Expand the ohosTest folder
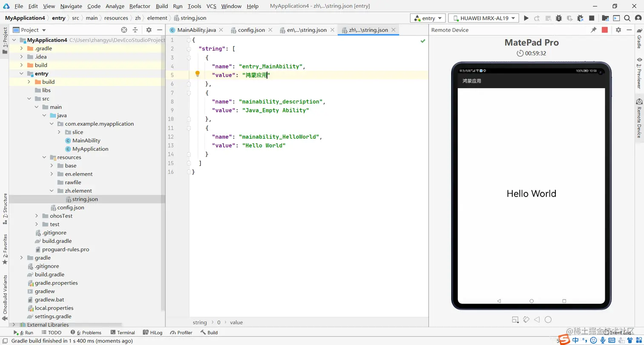Image resolution: width=644 pixels, height=345 pixels. coord(37,216)
